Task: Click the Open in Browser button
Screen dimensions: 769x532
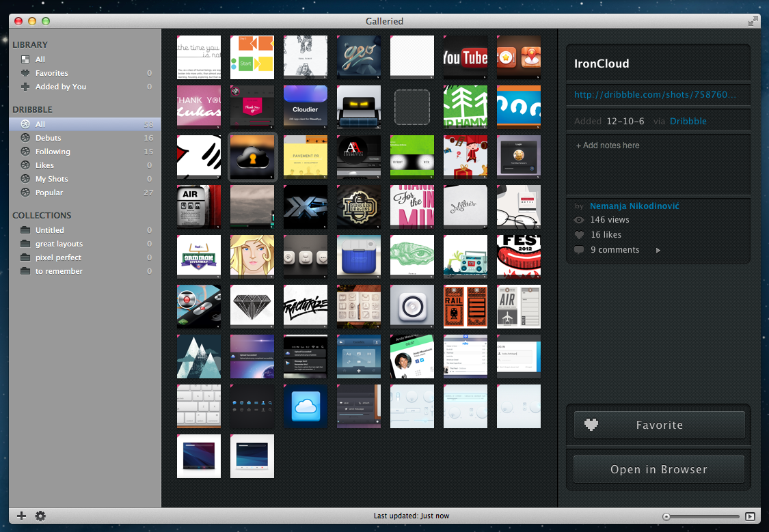Action: click(659, 470)
